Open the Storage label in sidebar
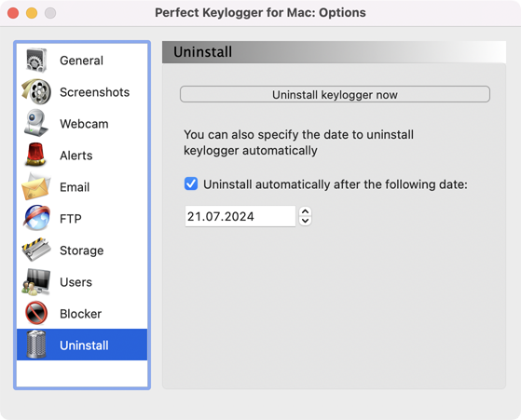This screenshot has width=521, height=420. [x=82, y=251]
